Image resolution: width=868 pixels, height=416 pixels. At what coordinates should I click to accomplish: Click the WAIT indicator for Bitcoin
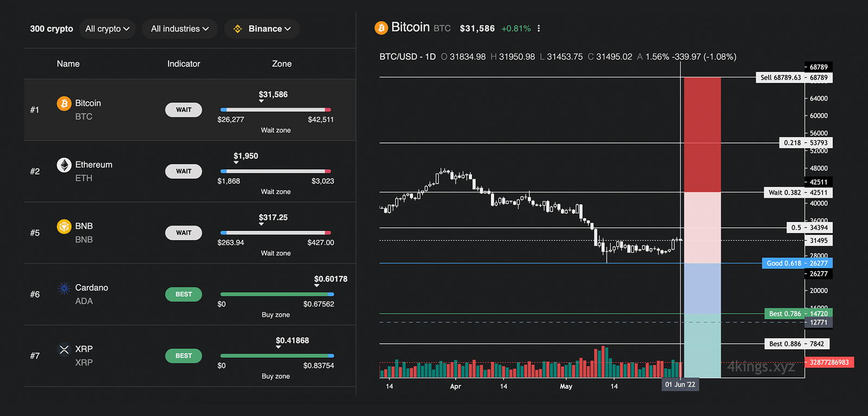(183, 110)
